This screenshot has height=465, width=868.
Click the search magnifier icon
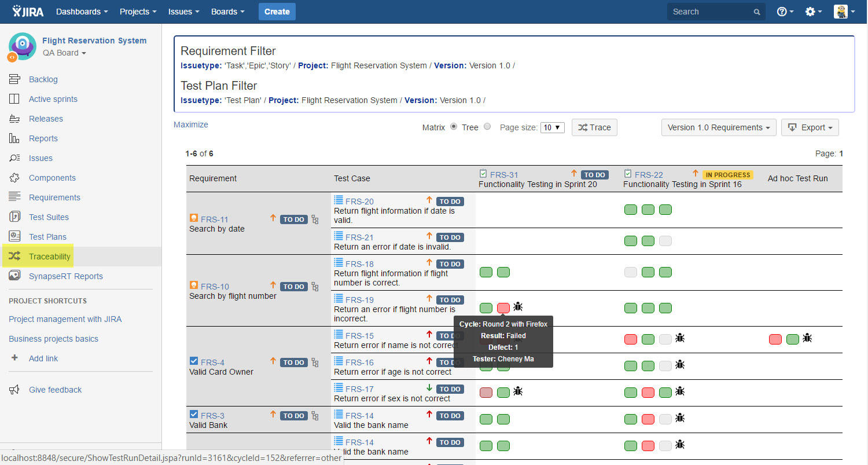click(x=757, y=12)
